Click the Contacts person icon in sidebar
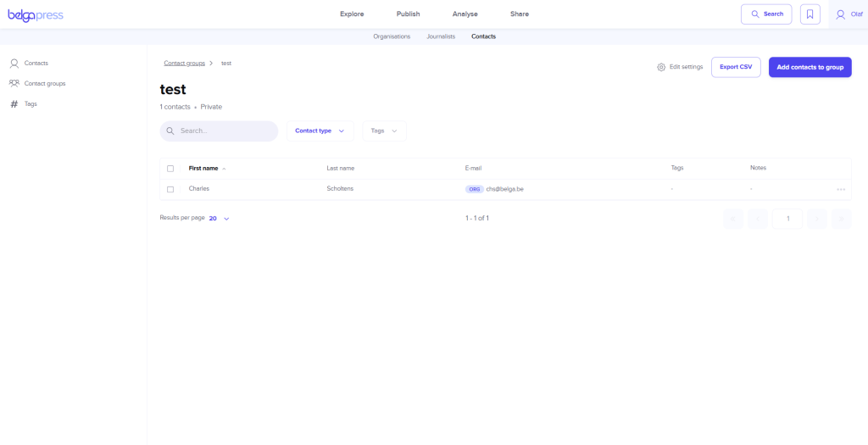This screenshot has width=868, height=445. 14,63
